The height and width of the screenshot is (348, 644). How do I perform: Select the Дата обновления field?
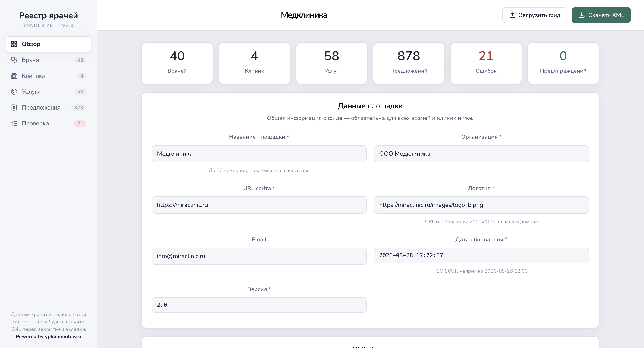coord(481,255)
